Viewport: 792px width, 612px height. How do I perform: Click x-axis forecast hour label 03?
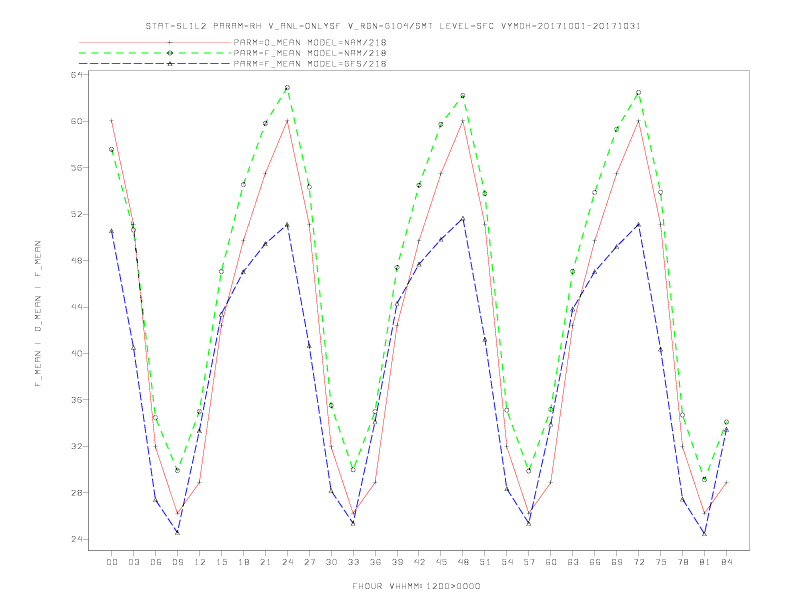click(133, 562)
